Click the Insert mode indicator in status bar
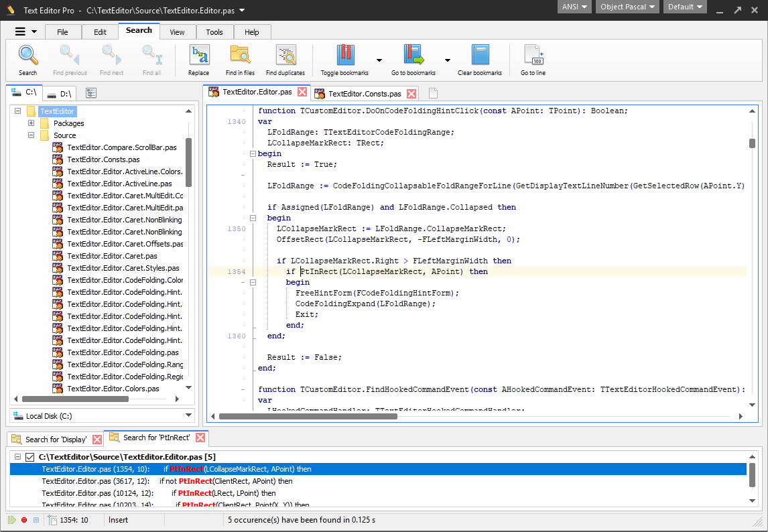The height and width of the screenshot is (532, 768). (118, 520)
